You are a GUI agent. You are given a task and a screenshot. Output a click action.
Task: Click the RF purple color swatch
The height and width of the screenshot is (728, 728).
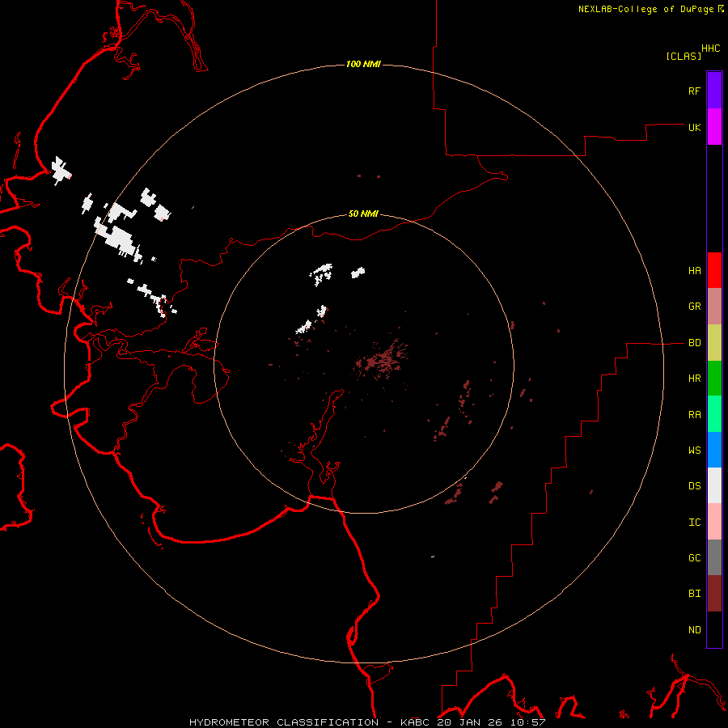pos(714,91)
